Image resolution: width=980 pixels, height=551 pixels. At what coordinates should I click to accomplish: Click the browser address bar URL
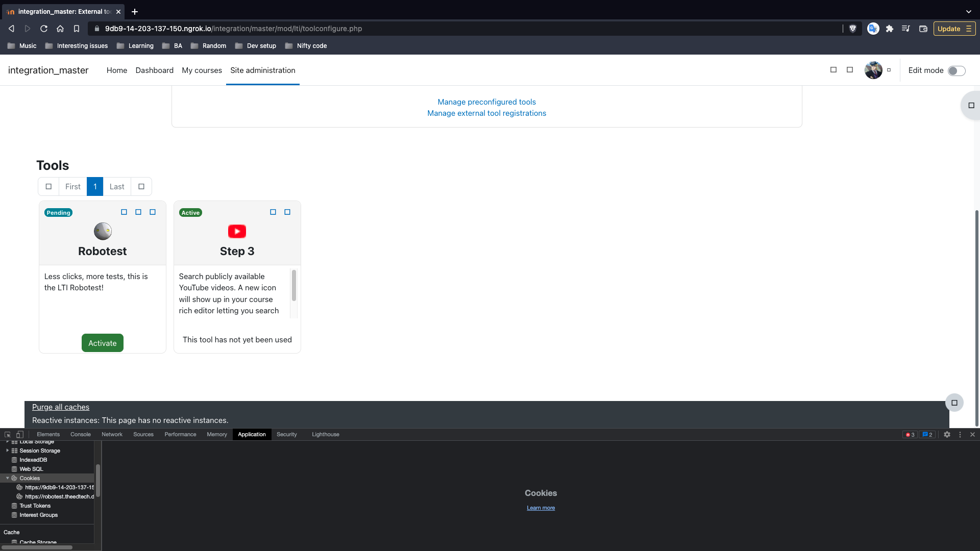pos(233,29)
